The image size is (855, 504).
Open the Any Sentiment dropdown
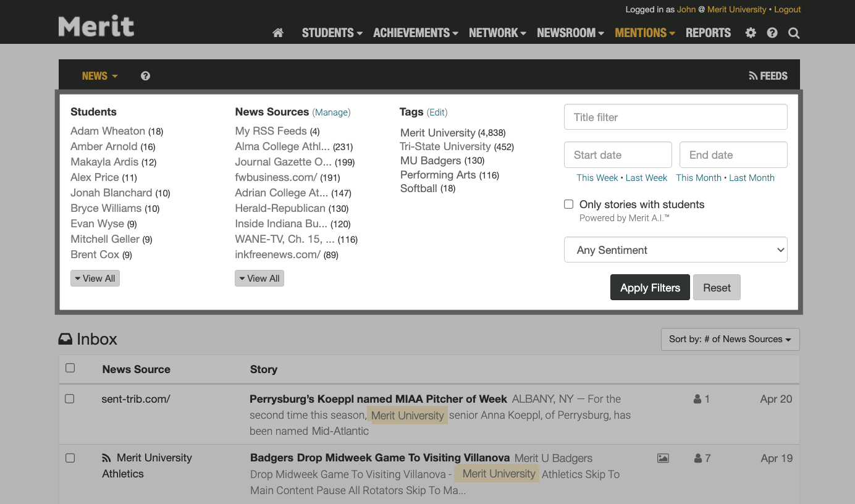[675, 250]
